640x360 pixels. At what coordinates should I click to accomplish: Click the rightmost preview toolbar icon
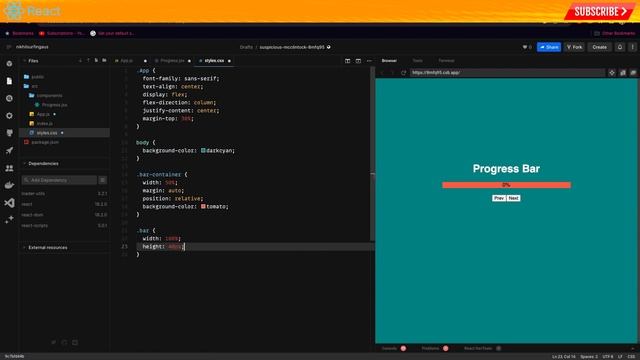pos(633,73)
